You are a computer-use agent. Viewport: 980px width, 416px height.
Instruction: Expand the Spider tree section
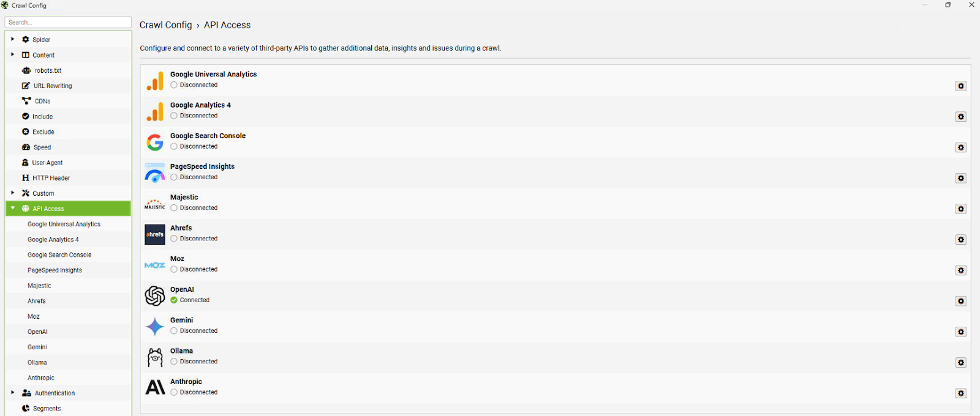[12, 39]
